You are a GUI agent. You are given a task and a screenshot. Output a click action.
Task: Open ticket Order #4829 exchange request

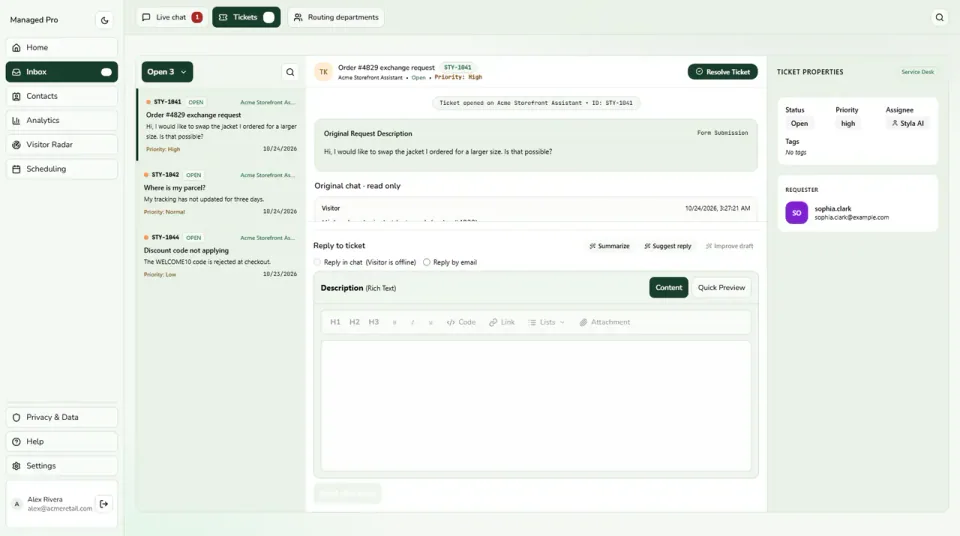click(x=221, y=125)
